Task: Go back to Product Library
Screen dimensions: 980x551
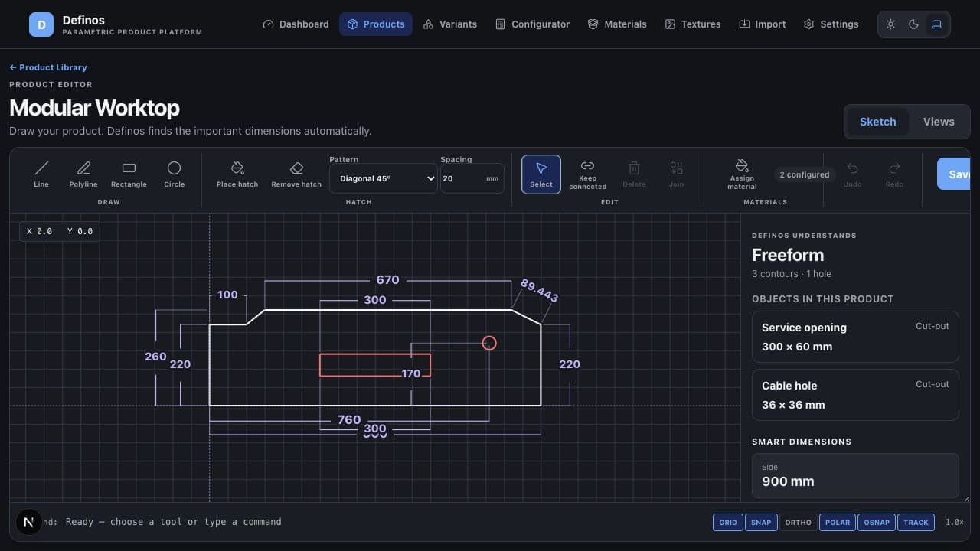Action: [48, 67]
